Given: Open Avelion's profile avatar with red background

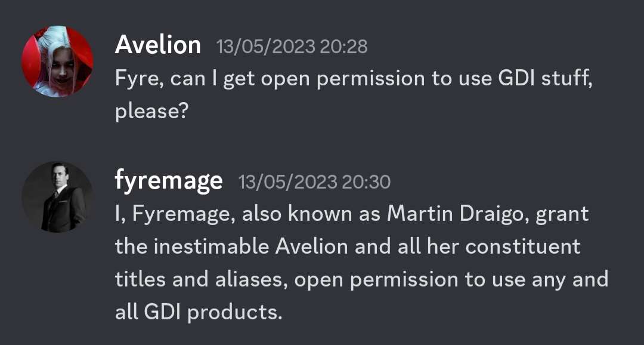Looking at the screenshot, I should (x=57, y=61).
